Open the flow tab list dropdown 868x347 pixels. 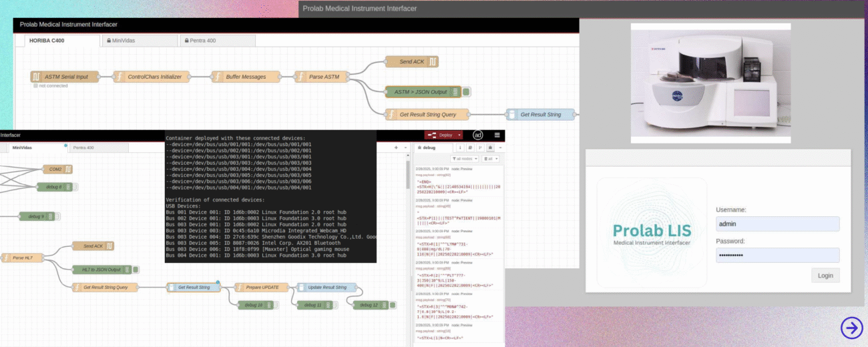[x=405, y=147]
